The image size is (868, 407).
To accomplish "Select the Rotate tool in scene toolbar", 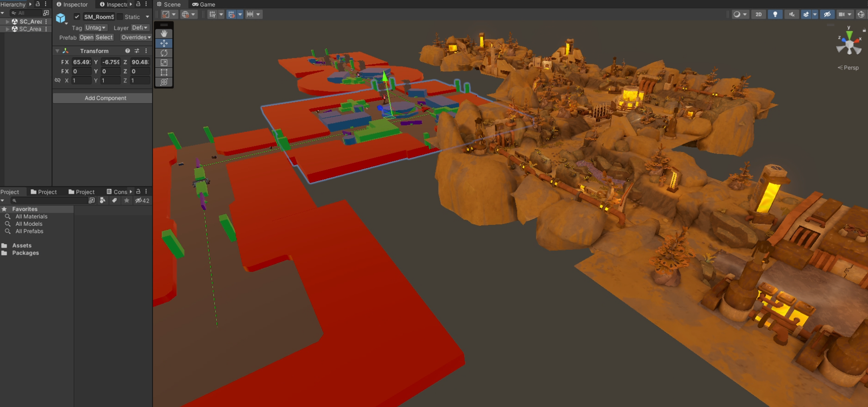I will pyautogui.click(x=164, y=53).
